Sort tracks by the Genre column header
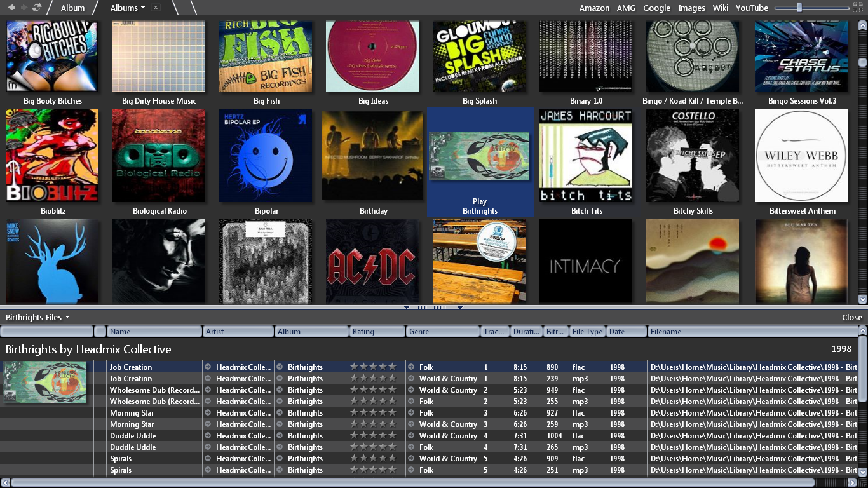 coord(443,331)
